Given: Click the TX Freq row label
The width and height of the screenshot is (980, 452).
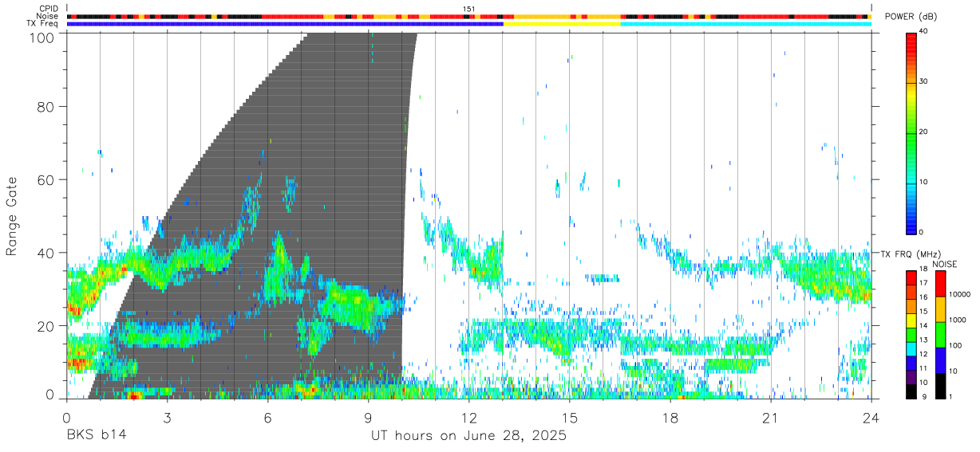Looking at the screenshot, I should point(42,23).
